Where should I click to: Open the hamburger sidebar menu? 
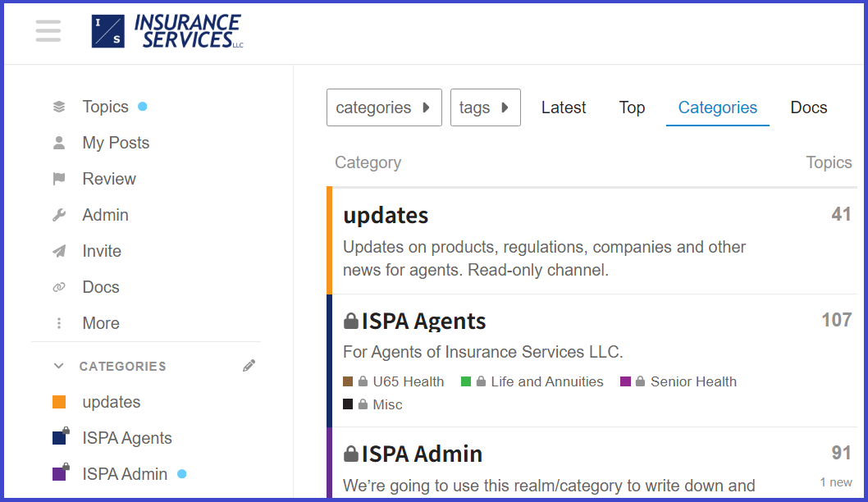click(48, 31)
